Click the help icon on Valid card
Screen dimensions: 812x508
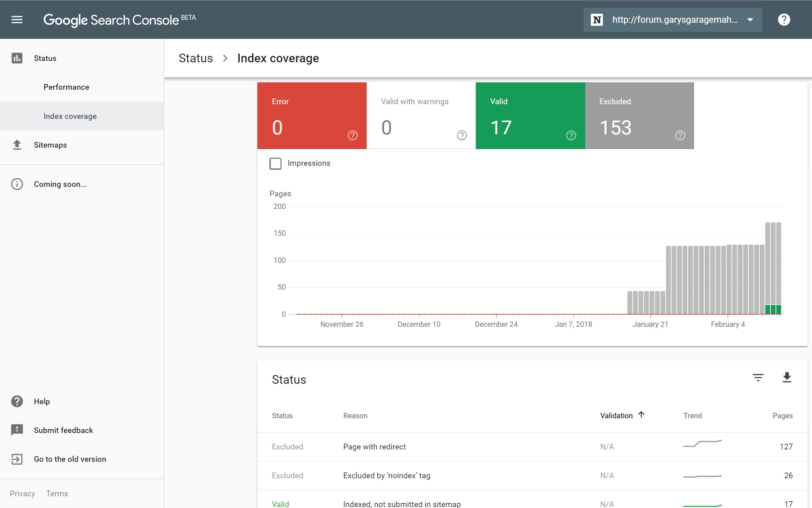coord(571,135)
